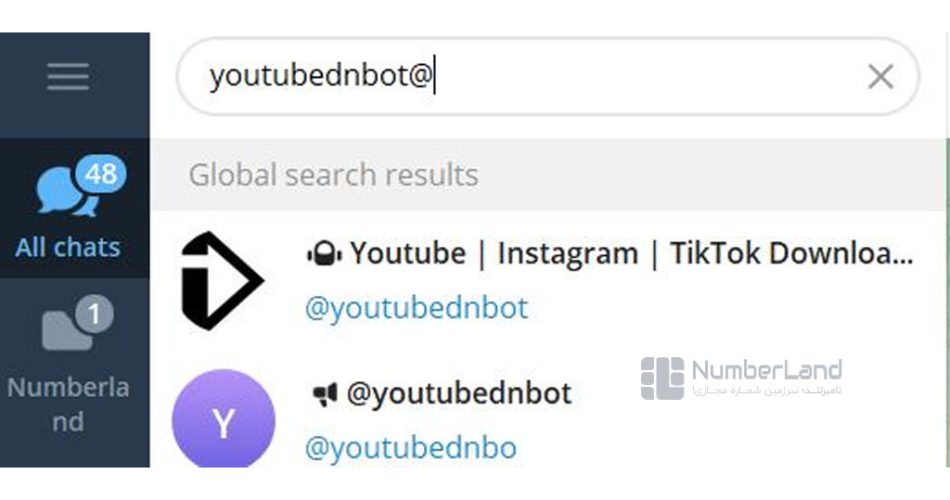950x500 pixels.
Task: Open Youtube | Instagram | TikTok Downloader result
Action: click(x=631, y=254)
